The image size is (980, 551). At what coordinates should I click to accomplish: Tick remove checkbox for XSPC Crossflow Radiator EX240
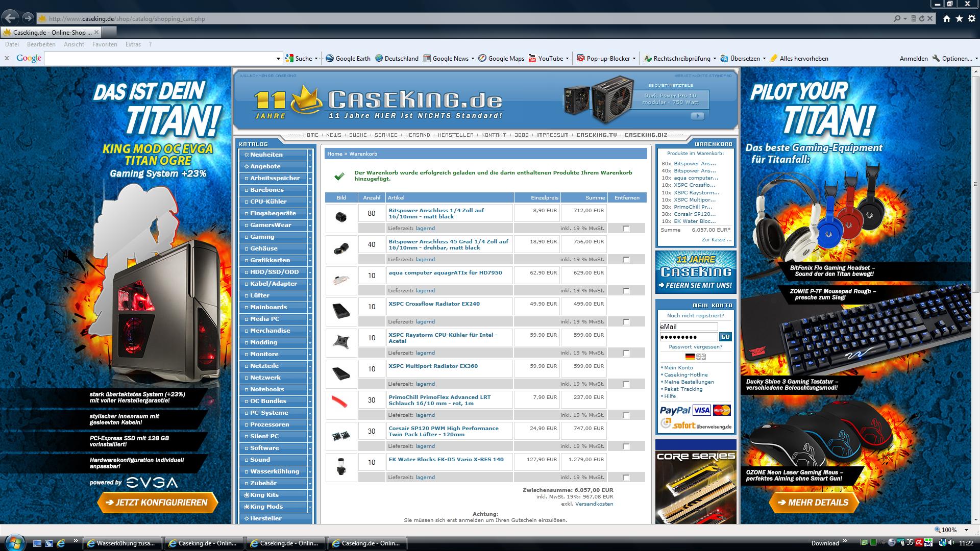click(626, 322)
